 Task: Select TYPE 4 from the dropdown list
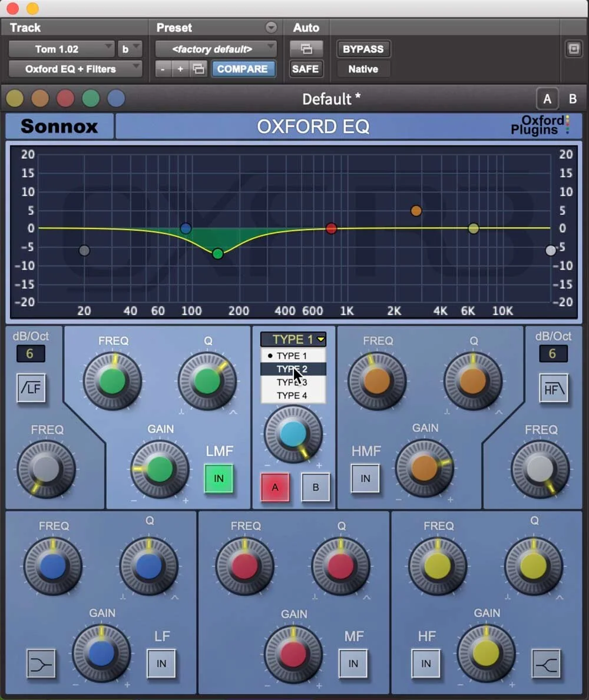293,396
